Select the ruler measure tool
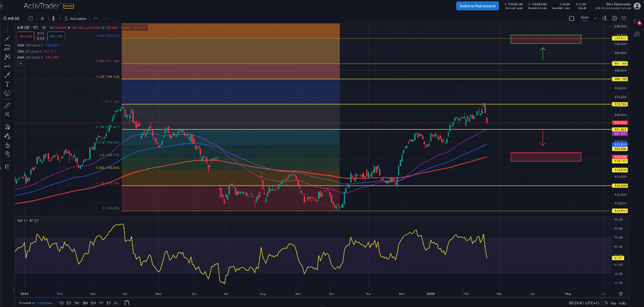The image size is (644, 307). tap(7, 105)
